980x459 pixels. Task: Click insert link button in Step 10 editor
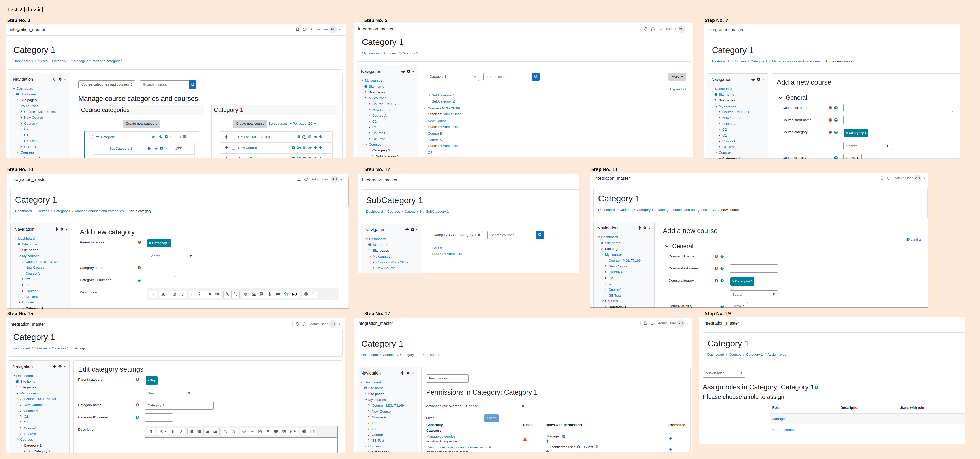(227, 294)
